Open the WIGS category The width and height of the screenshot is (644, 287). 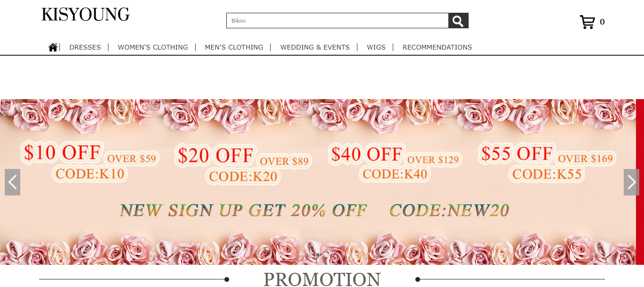tap(376, 47)
